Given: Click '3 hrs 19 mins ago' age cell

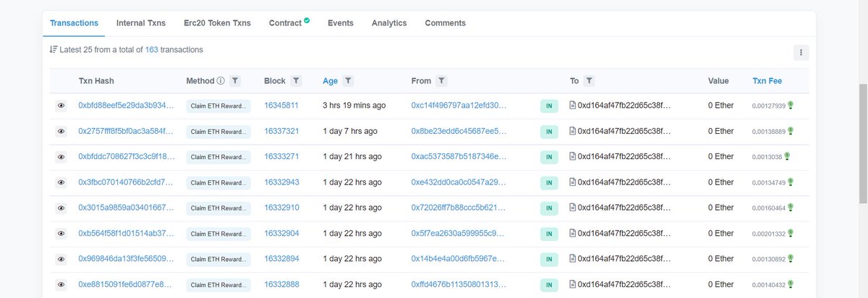Looking at the screenshot, I should (354, 106).
